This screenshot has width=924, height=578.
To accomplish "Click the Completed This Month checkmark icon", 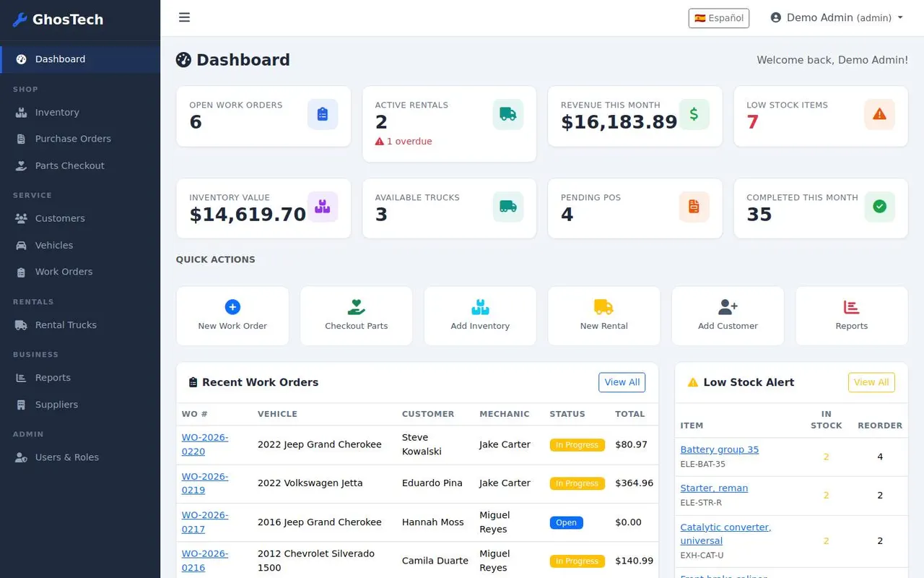I will 879,207.
